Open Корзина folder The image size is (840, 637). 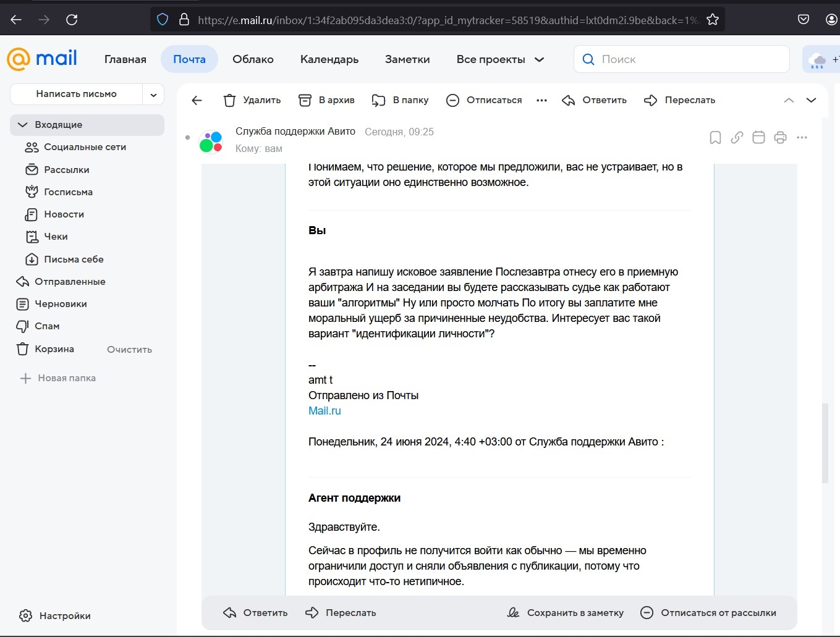click(54, 349)
